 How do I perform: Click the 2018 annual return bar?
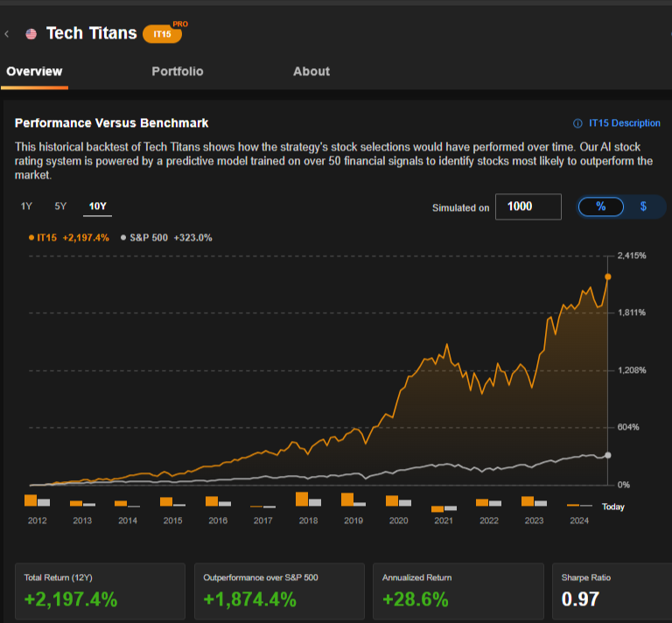point(302,499)
